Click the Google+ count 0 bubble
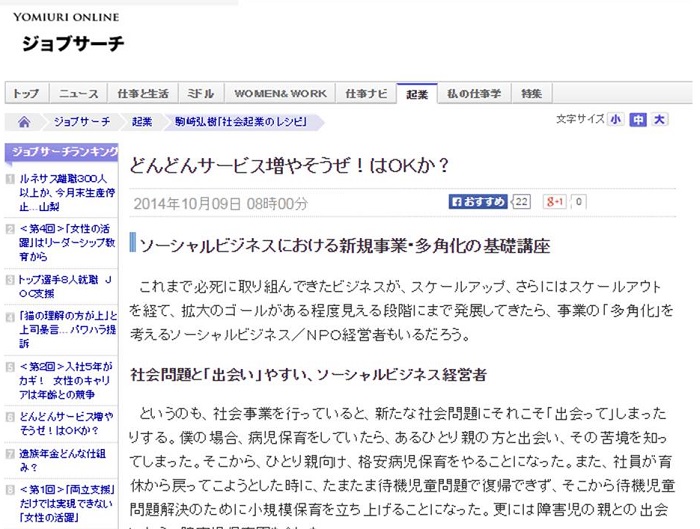 578,202
